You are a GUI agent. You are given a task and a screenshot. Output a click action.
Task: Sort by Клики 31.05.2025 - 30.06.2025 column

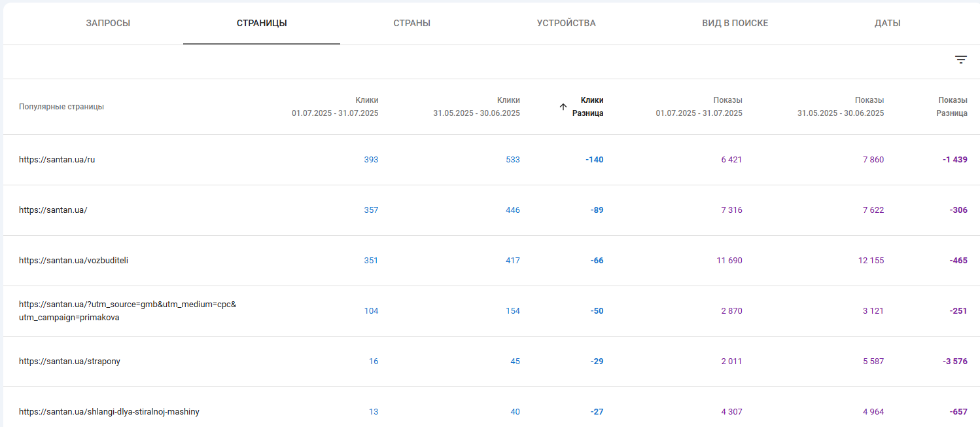(476, 107)
